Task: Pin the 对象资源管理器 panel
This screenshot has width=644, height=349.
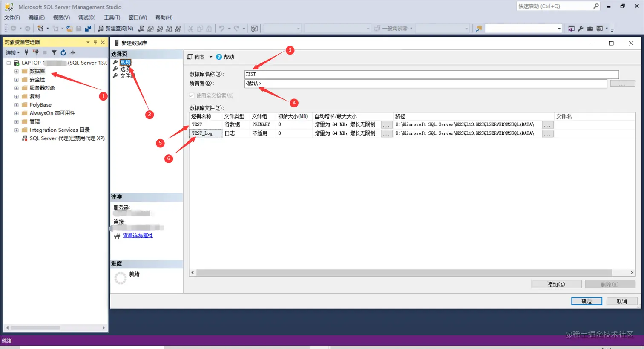Action: [95, 42]
